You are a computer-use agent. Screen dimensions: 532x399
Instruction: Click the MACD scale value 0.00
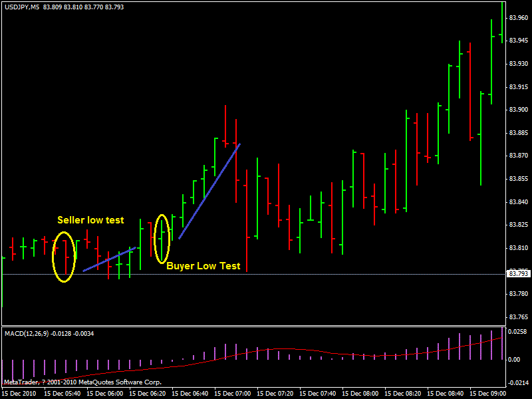(514, 359)
